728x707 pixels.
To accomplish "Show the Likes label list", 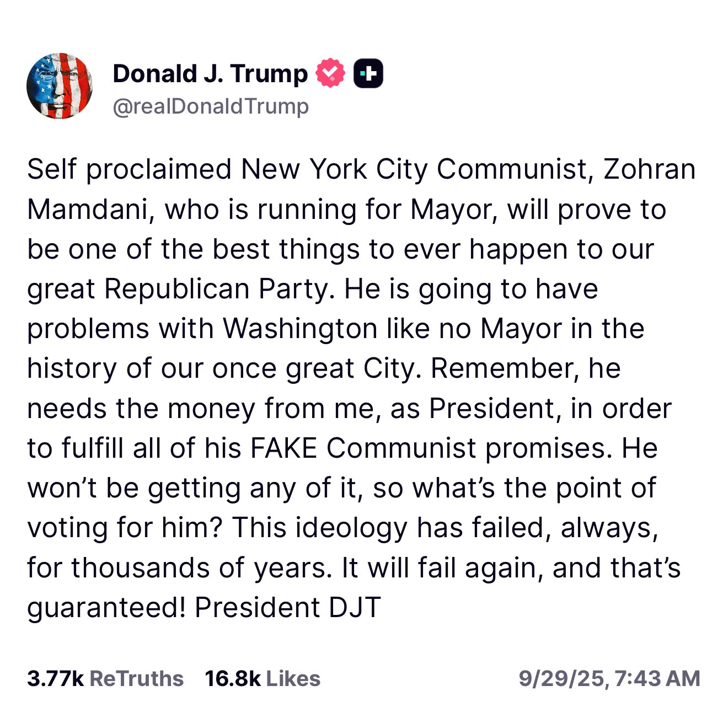I will pos(292,678).
